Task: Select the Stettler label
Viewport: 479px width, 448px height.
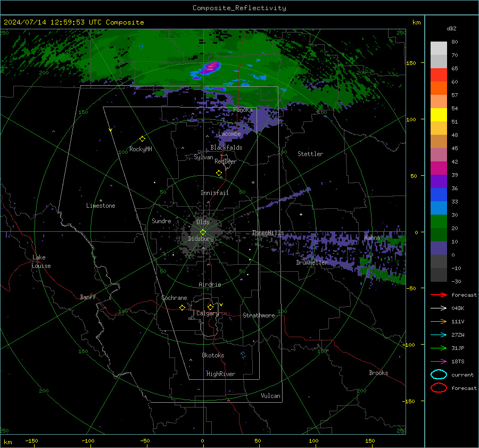Action: coord(310,154)
